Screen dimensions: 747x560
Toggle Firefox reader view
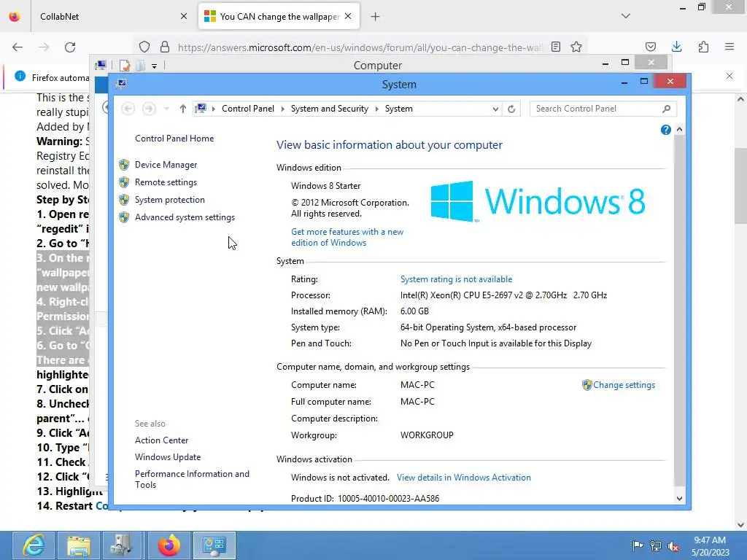555,47
